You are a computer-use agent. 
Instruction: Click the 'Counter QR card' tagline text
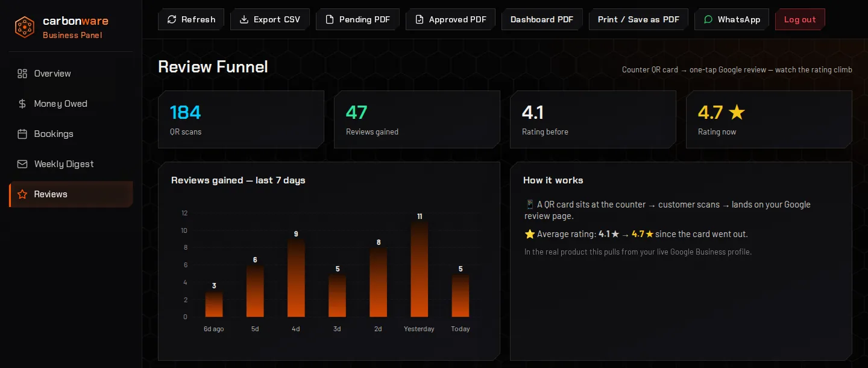[x=737, y=70]
